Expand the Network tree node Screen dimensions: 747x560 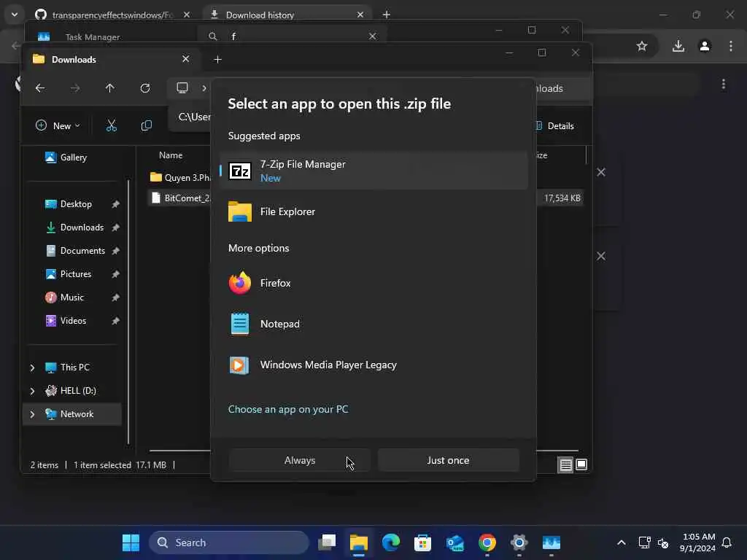(32, 414)
